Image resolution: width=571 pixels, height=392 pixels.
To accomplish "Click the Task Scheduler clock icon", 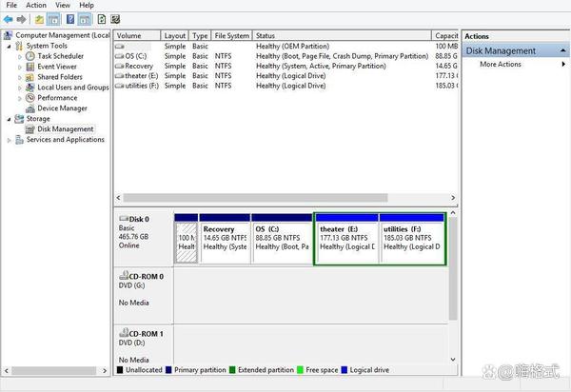I will tap(30, 56).
